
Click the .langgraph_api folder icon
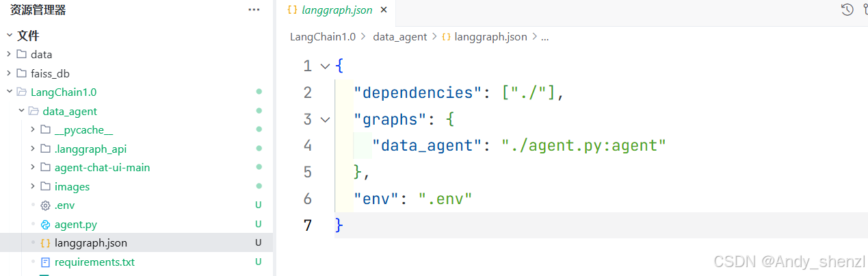click(x=45, y=149)
